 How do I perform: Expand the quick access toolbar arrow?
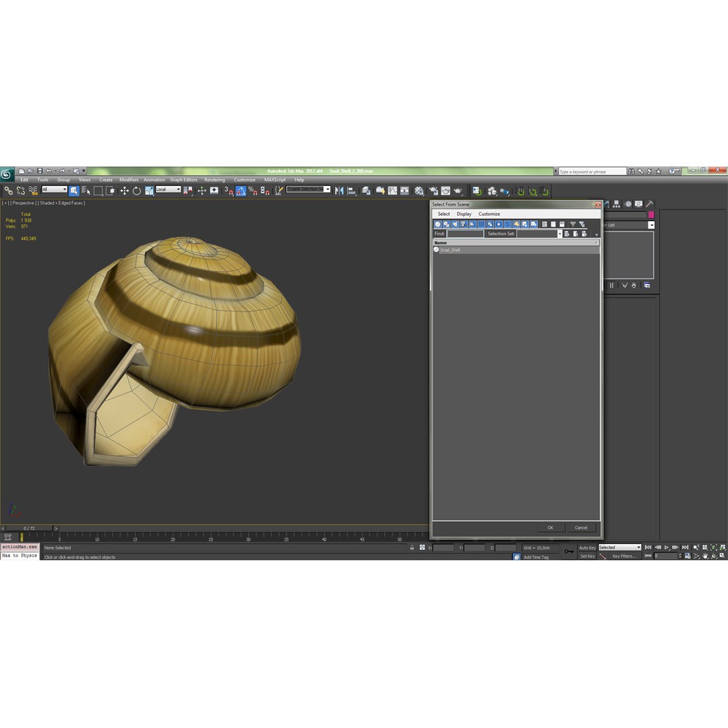(x=84, y=171)
